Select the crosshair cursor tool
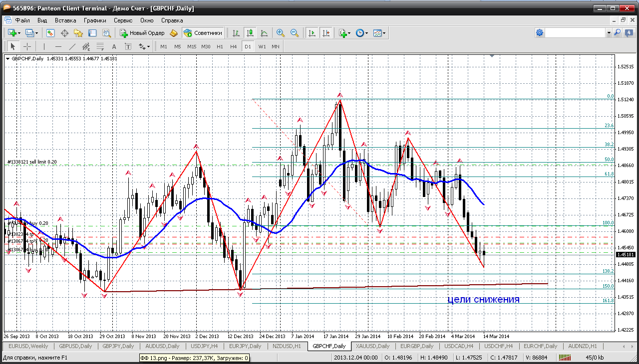 (x=27, y=46)
